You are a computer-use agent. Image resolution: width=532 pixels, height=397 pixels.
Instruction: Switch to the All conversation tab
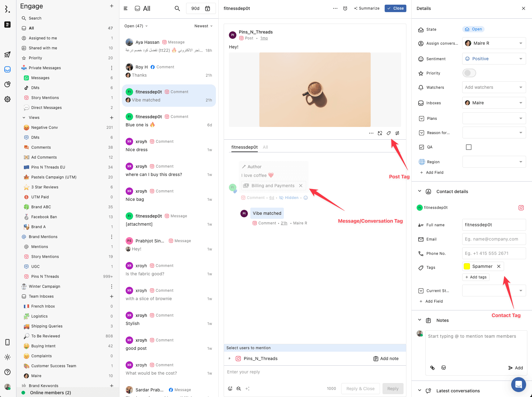click(265, 147)
